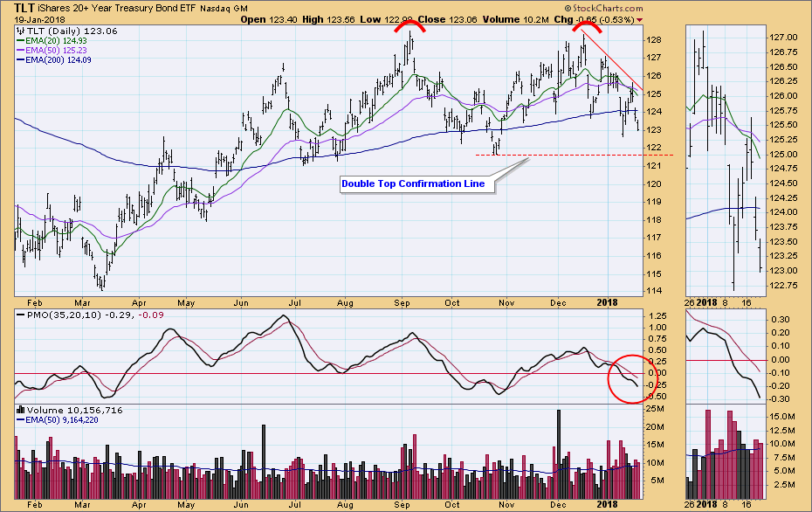Click the 127.00 label on the zoom panel axis

(783, 38)
